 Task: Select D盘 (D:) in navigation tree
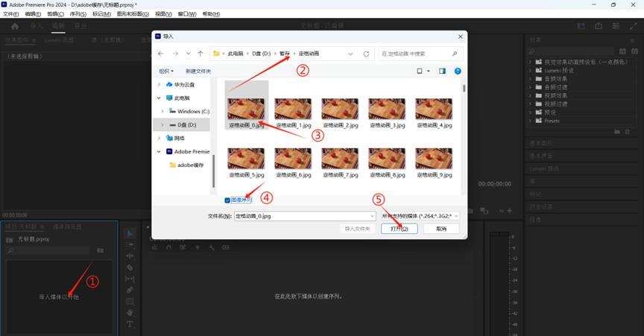tap(183, 125)
